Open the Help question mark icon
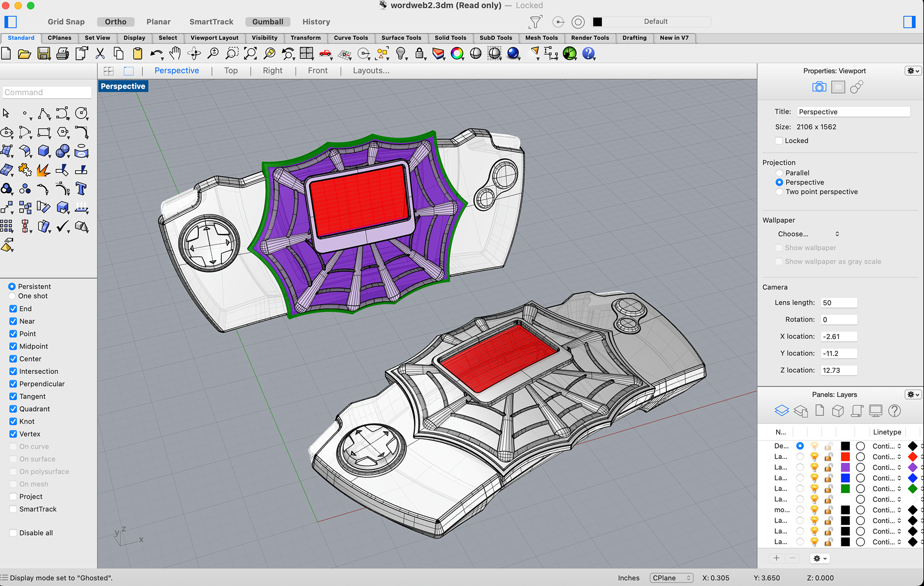Viewport: 924px width, 586px height. pyautogui.click(x=588, y=53)
